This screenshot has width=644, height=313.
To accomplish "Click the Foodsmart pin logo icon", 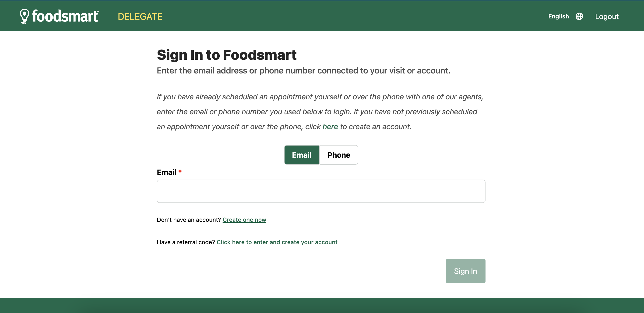I will click(x=25, y=16).
